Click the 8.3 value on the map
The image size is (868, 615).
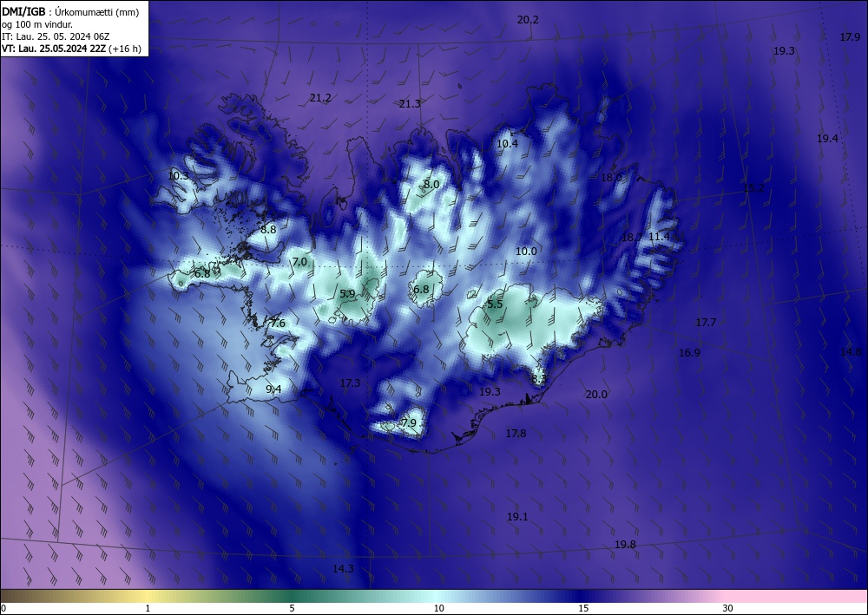click(539, 379)
